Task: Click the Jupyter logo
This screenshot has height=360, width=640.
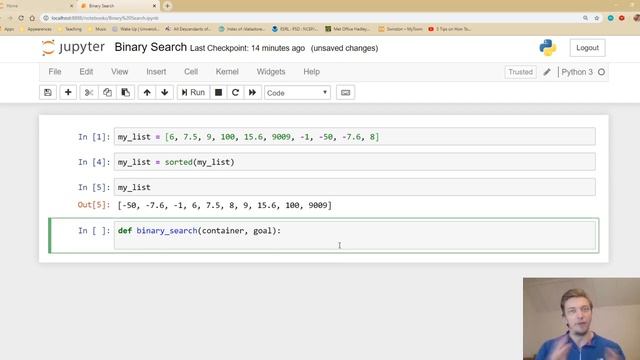Action: coord(73,48)
